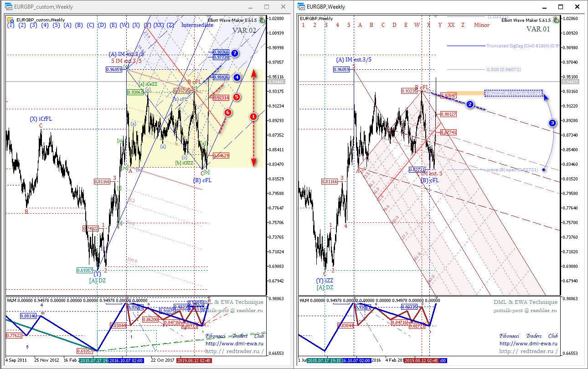Open redtrader.ru link in right chart
This screenshot has width=588, height=369.
528,351
